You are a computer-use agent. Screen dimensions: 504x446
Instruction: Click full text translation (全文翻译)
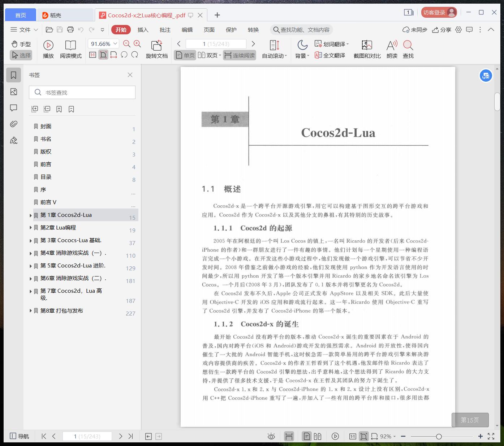(x=330, y=55)
